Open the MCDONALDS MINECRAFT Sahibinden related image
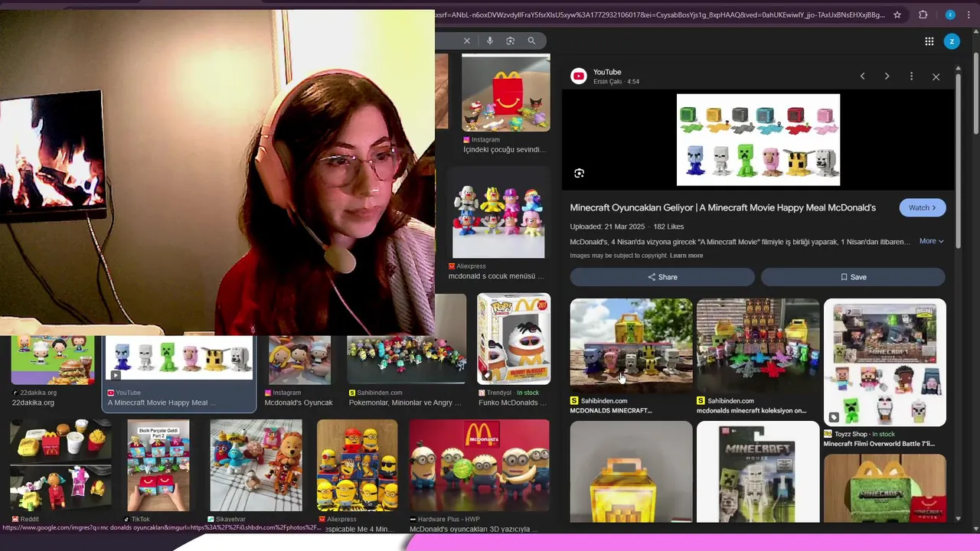980x551 pixels. (x=631, y=346)
